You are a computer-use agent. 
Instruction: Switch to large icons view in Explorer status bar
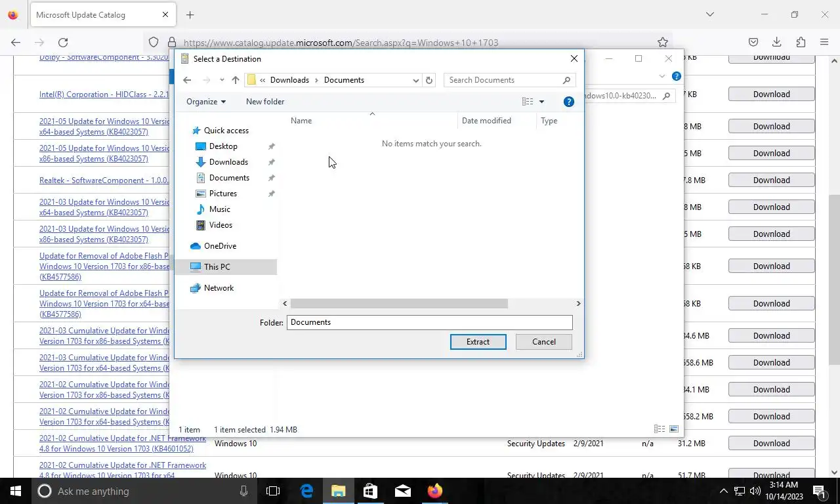tap(674, 429)
